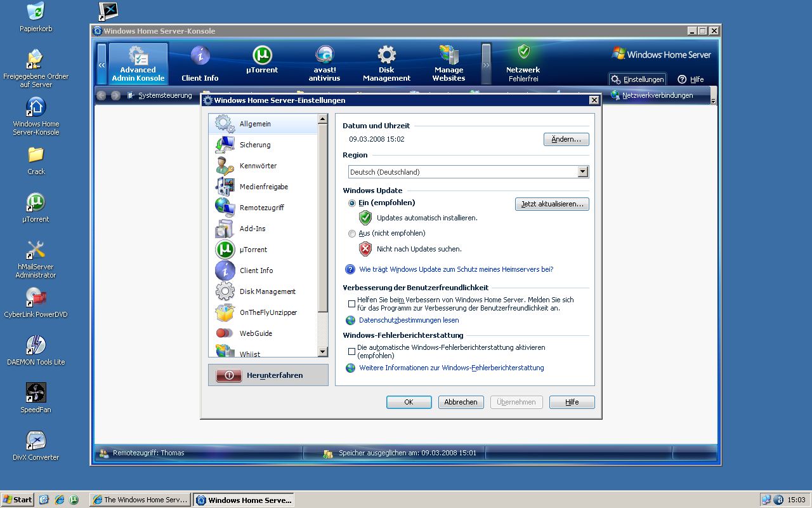The height and width of the screenshot is (508, 812).
Task: Select CyberLink PowerDVD desktop icon
Action: tap(36, 303)
